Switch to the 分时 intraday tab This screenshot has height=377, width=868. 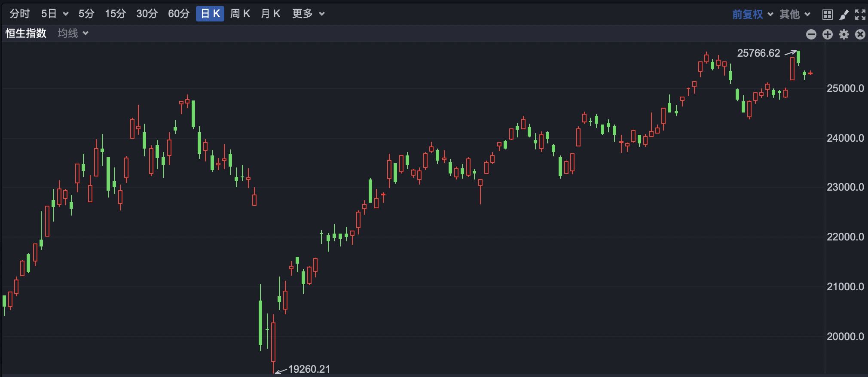click(x=20, y=14)
